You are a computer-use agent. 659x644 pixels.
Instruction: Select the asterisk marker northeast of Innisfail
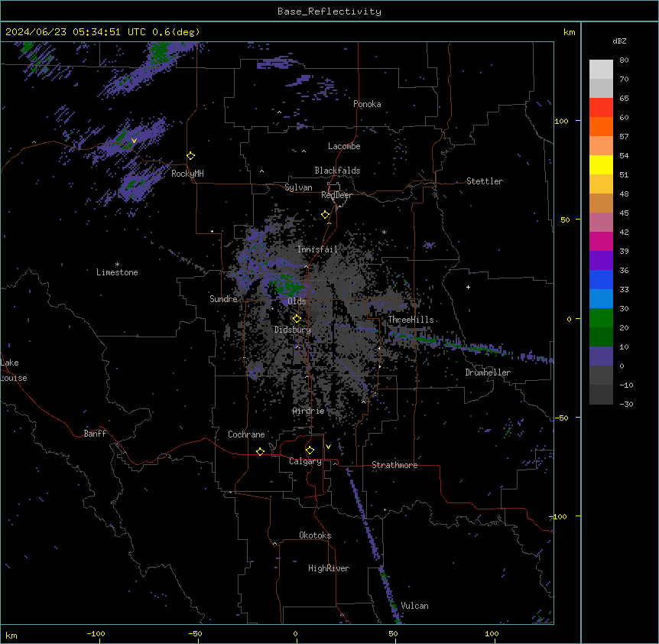pos(384,232)
